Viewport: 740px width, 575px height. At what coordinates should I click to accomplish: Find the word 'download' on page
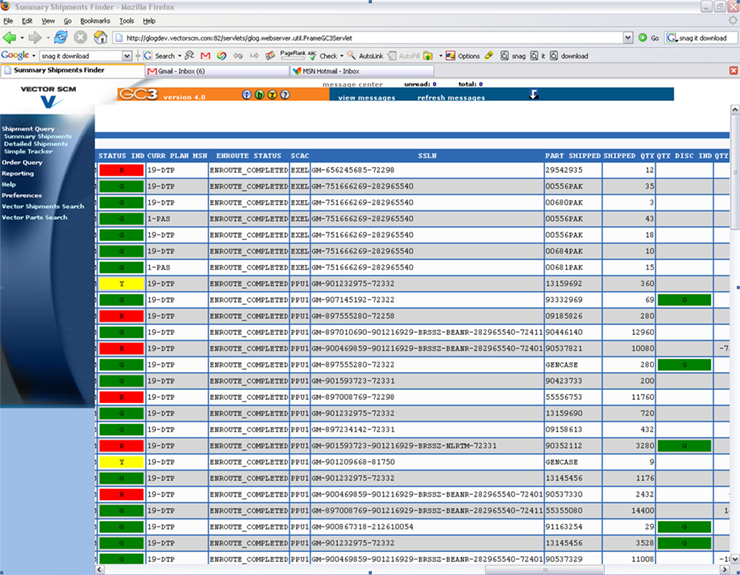(x=569, y=56)
